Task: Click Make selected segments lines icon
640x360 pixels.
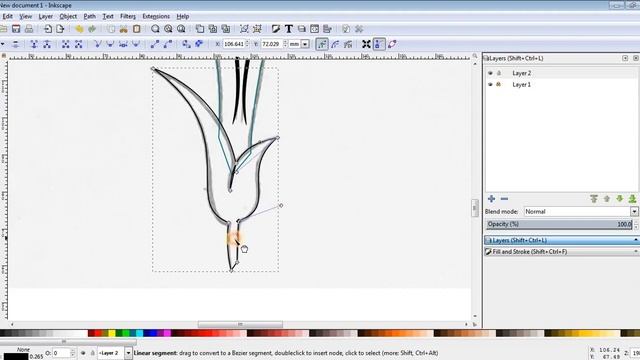Action: coord(155,44)
